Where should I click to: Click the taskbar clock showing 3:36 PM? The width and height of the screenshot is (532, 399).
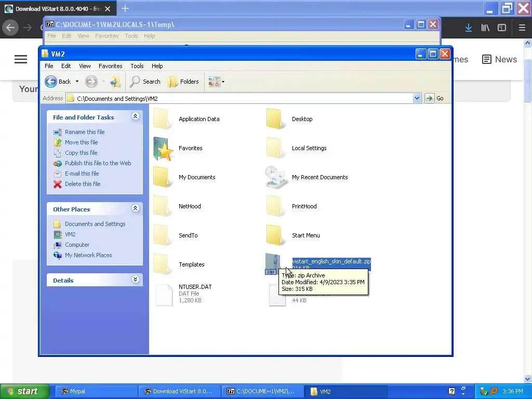[513, 391]
